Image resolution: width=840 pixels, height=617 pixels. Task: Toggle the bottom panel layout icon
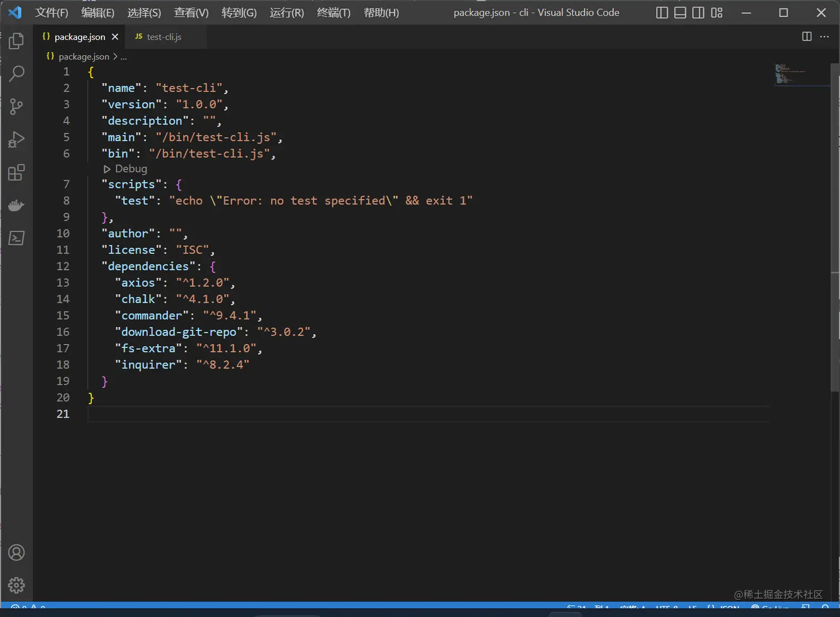click(680, 12)
